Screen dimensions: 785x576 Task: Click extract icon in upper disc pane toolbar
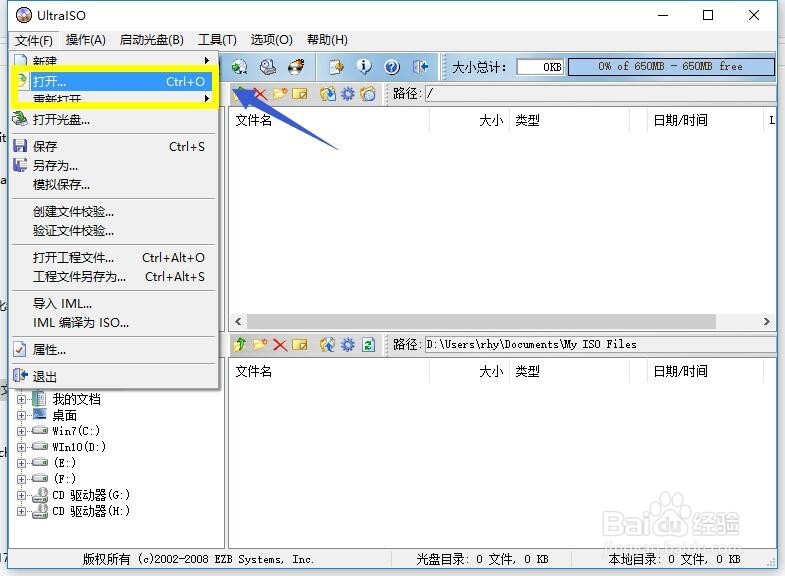tap(328, 94)
